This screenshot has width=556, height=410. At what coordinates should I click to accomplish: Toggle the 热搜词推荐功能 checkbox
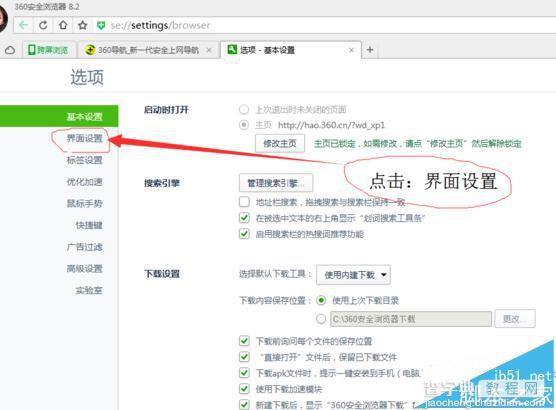(244, 234)
